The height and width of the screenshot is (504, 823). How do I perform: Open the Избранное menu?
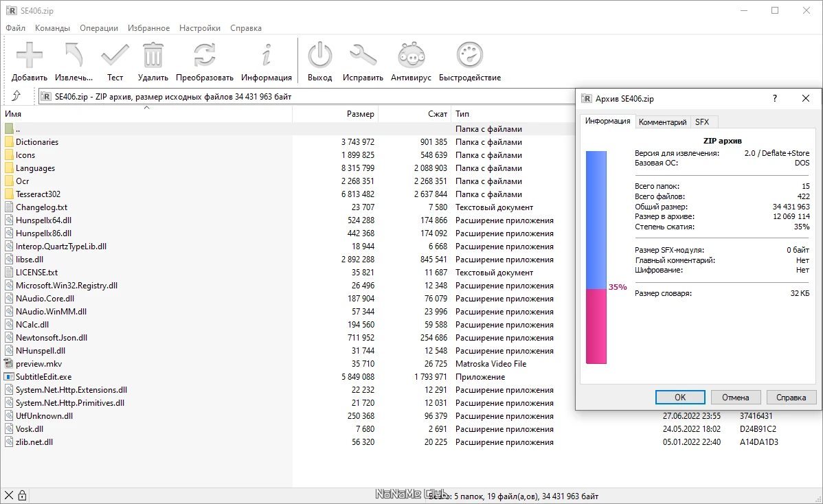[148, 28]
